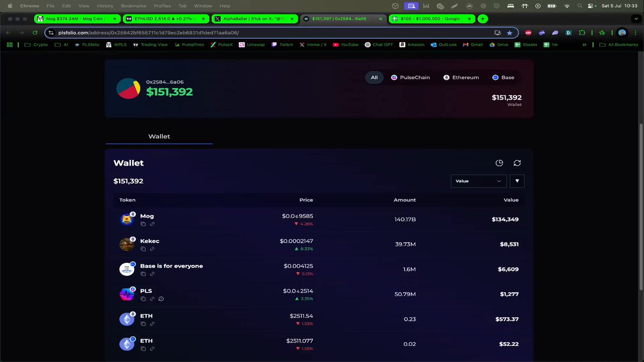Show the wallet pie chart view

point(499,163)
